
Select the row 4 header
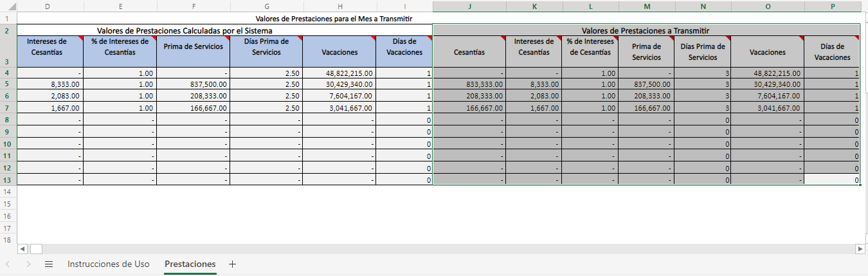click(8, 73)
